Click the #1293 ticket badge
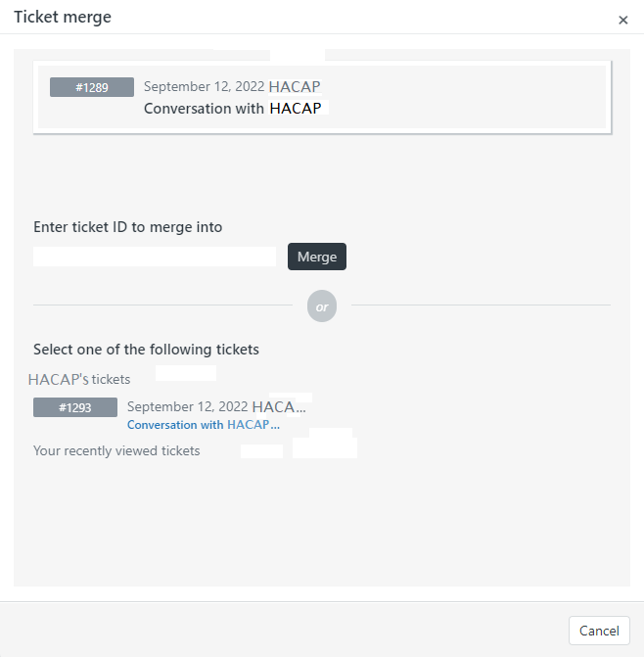Image resolution: width=644 pixels, height=657 pixels. coord(75,407)
